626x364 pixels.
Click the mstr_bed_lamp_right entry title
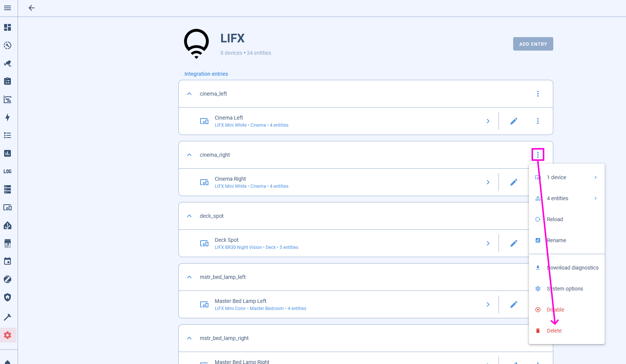[224, 338]
